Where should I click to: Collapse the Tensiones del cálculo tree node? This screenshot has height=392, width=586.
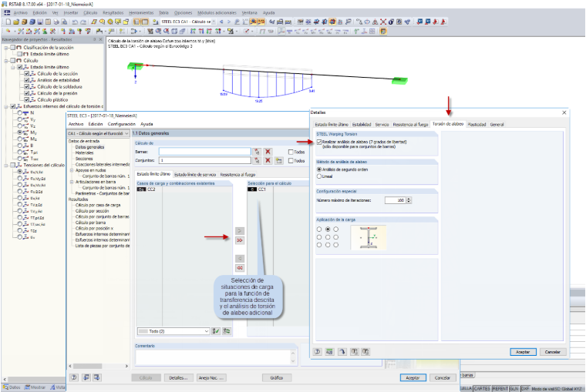pos(6,165)
